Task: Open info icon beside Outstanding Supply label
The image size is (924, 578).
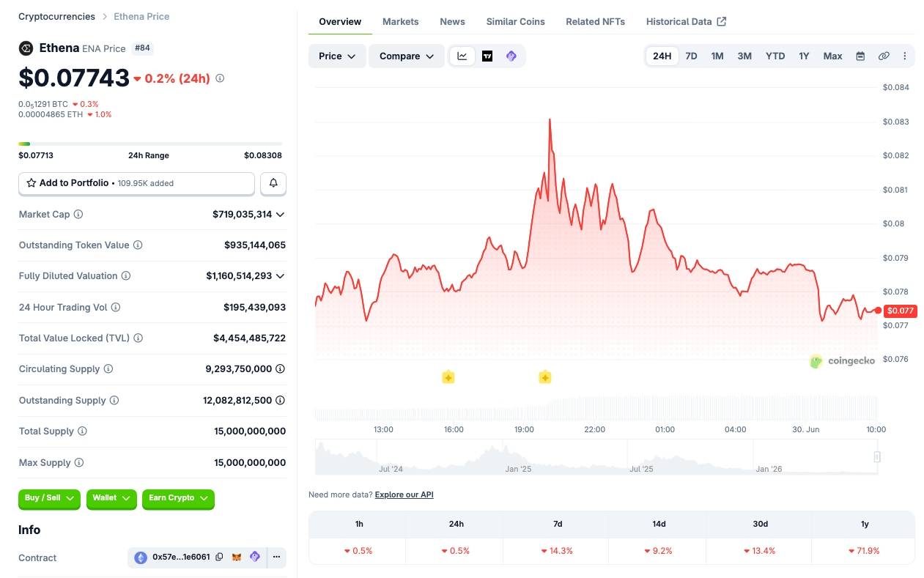Action: point(114,401)
